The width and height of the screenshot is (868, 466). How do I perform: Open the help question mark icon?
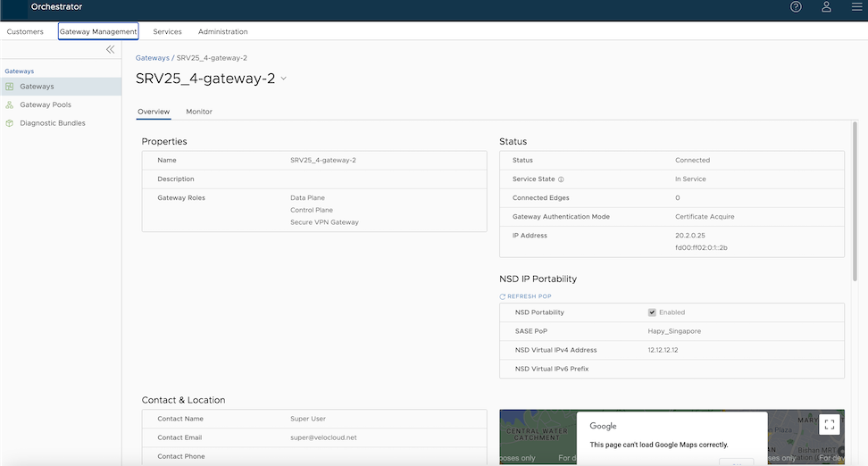click(x=796, y=7)
